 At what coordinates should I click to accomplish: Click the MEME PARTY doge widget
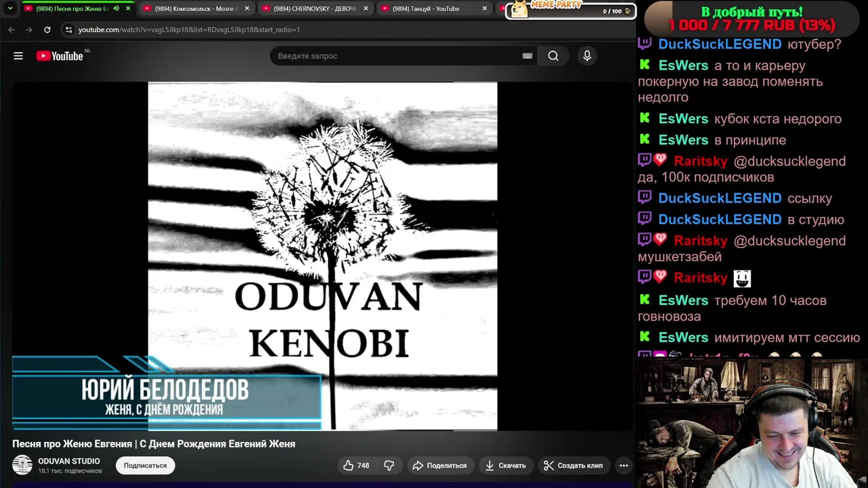click(570, 9)
